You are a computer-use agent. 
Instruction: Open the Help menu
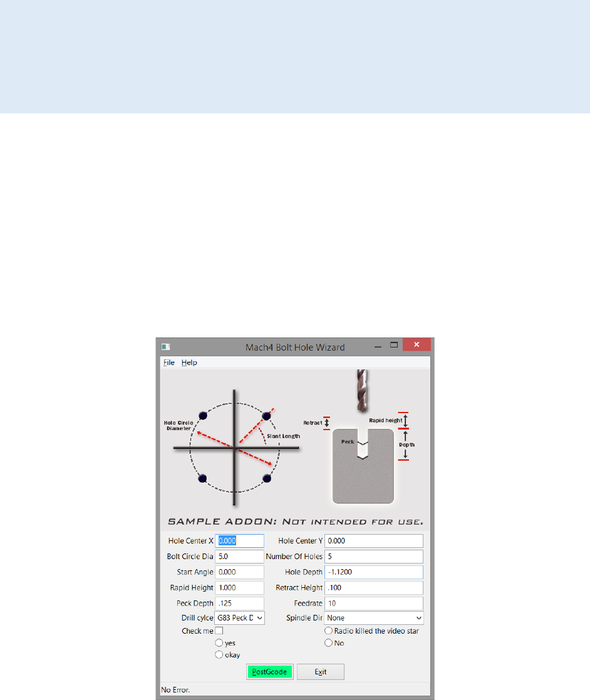click(189, 363)
